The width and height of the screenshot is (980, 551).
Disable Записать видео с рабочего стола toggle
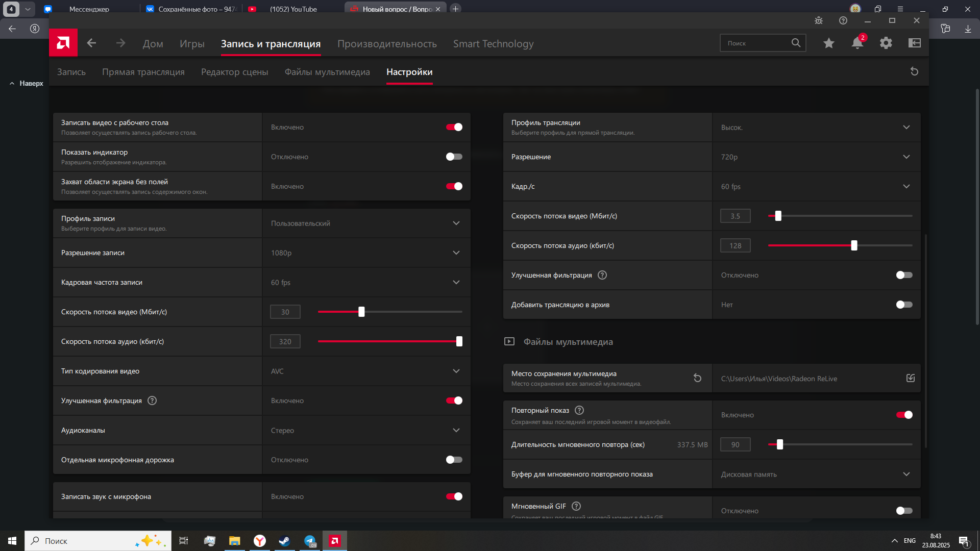point(454,127)
